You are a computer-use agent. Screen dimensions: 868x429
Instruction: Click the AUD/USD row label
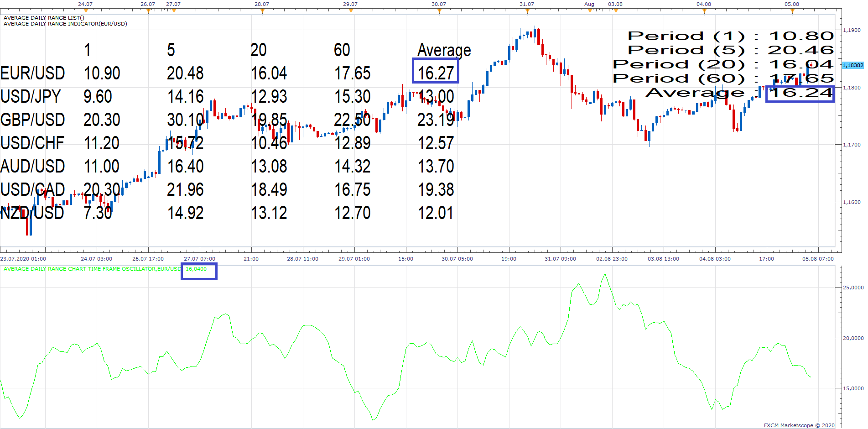pyautogui.click(x=32, y=166)
